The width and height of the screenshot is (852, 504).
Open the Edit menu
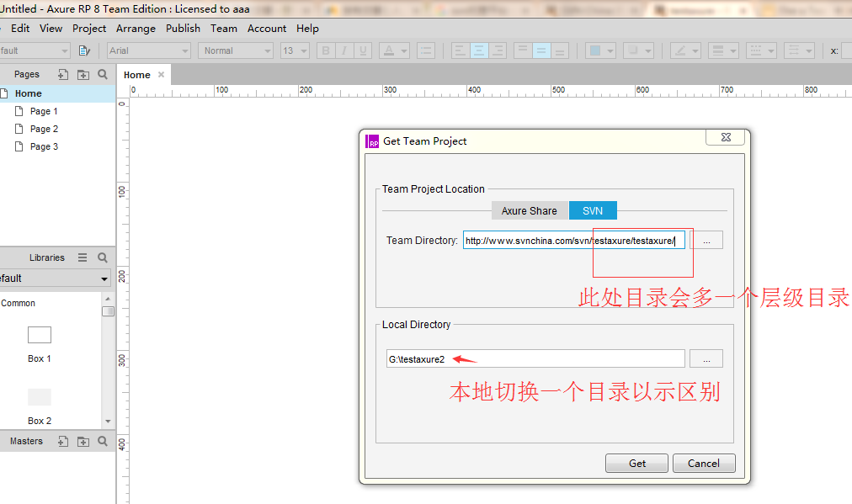[20, 29]
